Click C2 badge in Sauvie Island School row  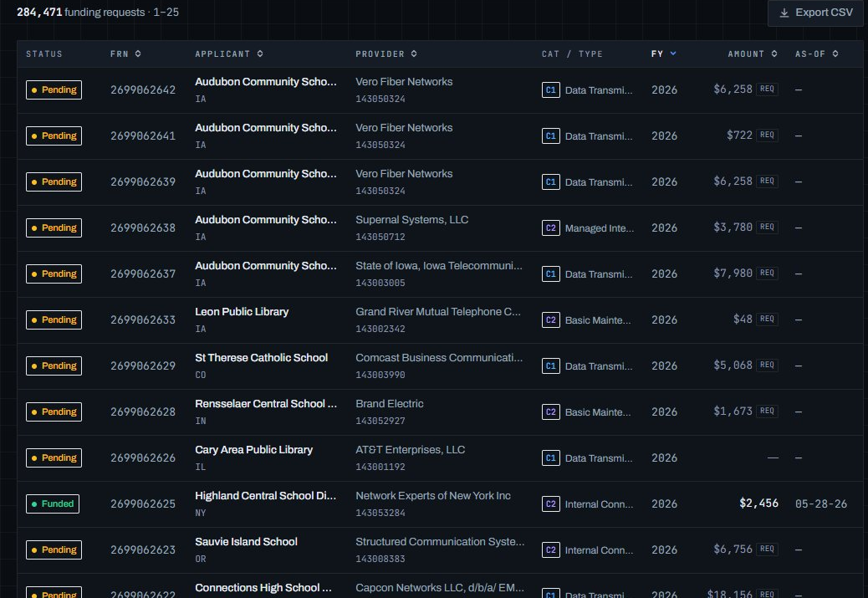[551, 549]
